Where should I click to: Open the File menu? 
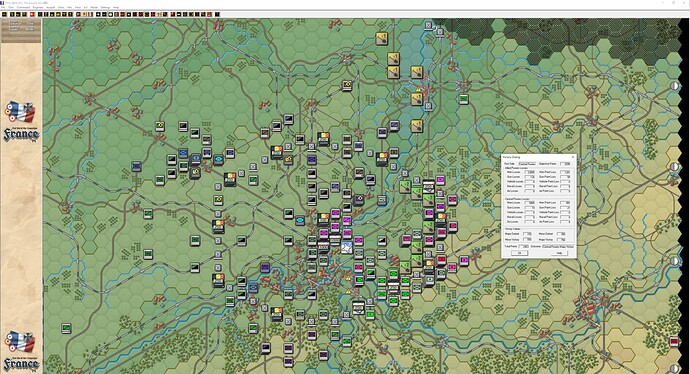[x=3, y=7]
